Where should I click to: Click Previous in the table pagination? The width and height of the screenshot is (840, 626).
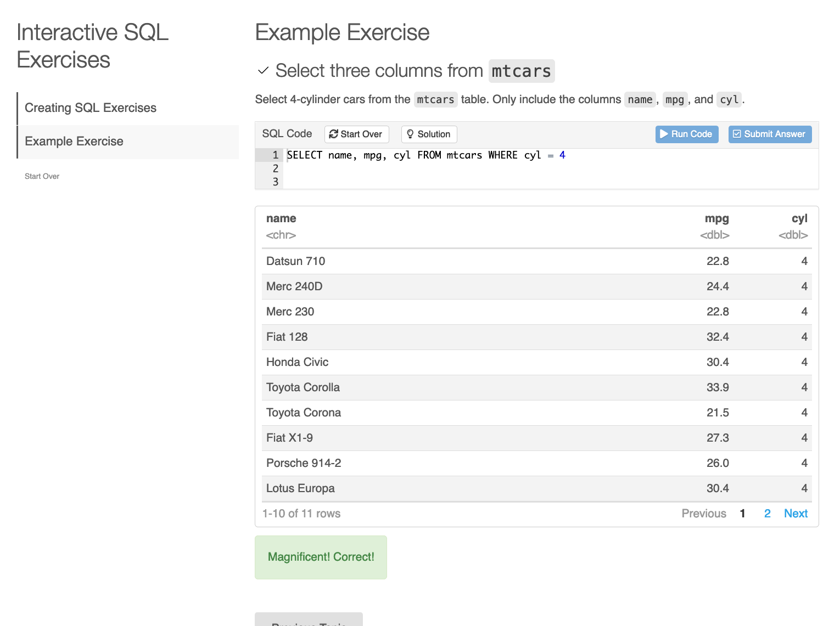pyautogui.click(x=703, y=513)
